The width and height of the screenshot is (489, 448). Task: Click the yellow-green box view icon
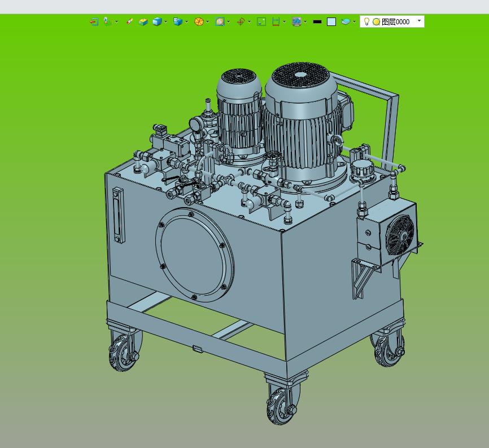(143, 21)
